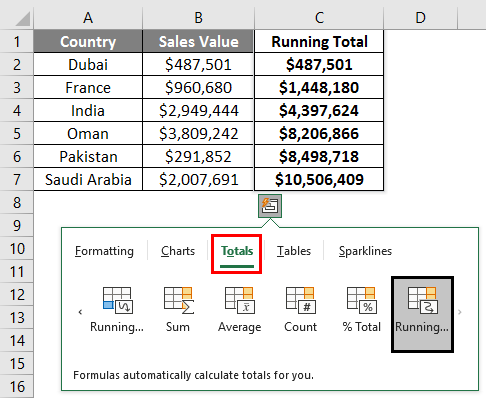Select the $2,949,444 sales cell
Image resolution: width=486 pixels, height=398 pixels.
(x=198, y=110)
